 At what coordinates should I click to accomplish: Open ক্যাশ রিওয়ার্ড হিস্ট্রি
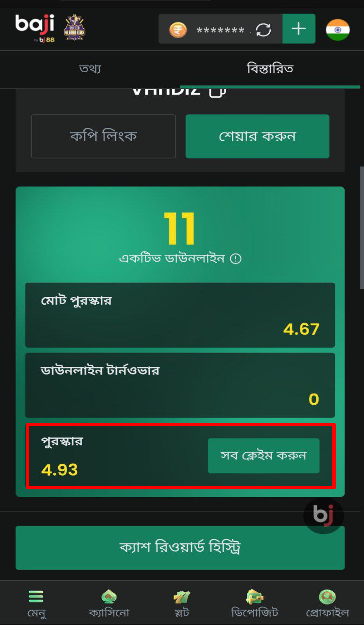180,548
